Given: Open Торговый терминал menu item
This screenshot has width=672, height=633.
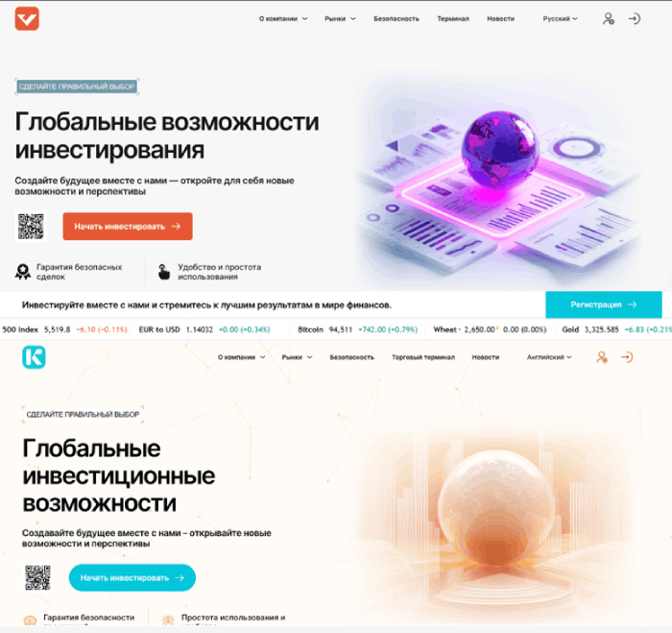Looking at the screenshot, I should 423,357.
